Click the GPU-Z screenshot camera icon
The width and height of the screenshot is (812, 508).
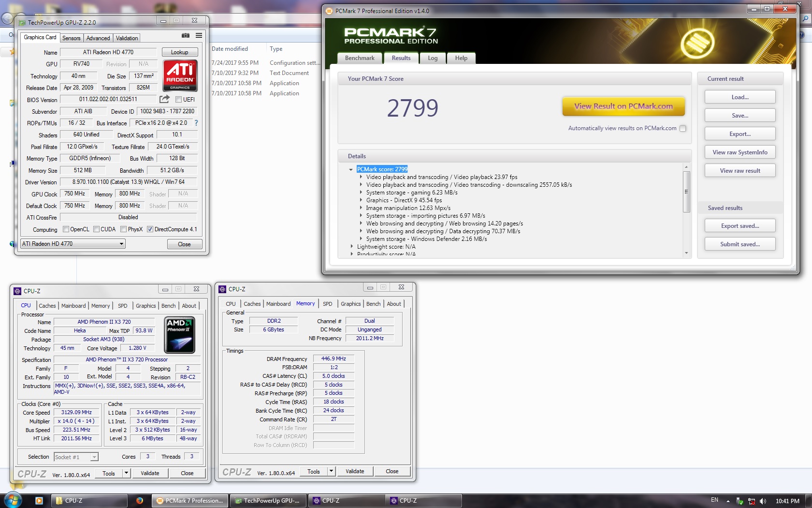(x=185, y=36)
